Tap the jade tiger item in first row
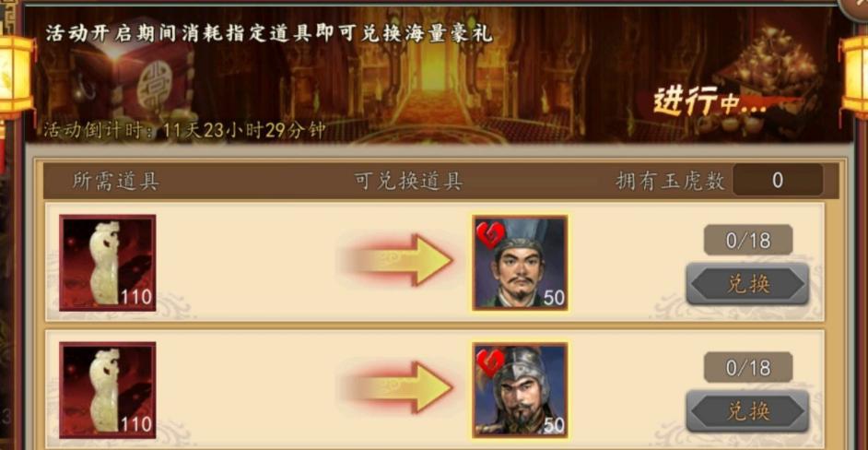Screen dimensions: 868x450 (x=108, y=263)
